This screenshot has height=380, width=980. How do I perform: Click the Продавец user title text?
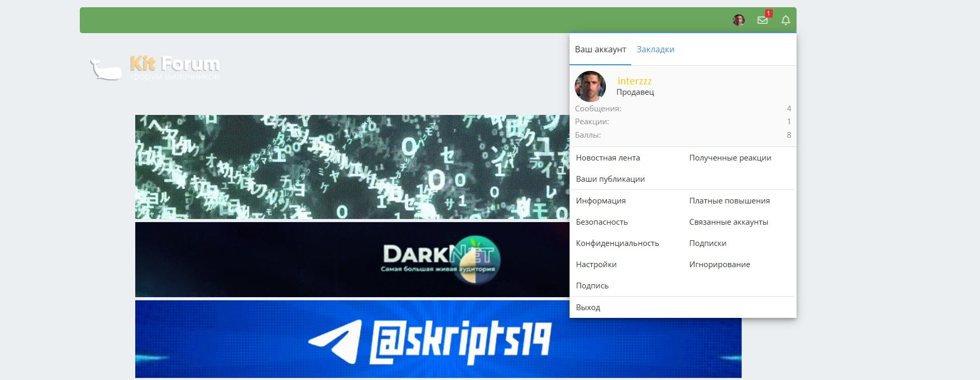tap(635, 92)
